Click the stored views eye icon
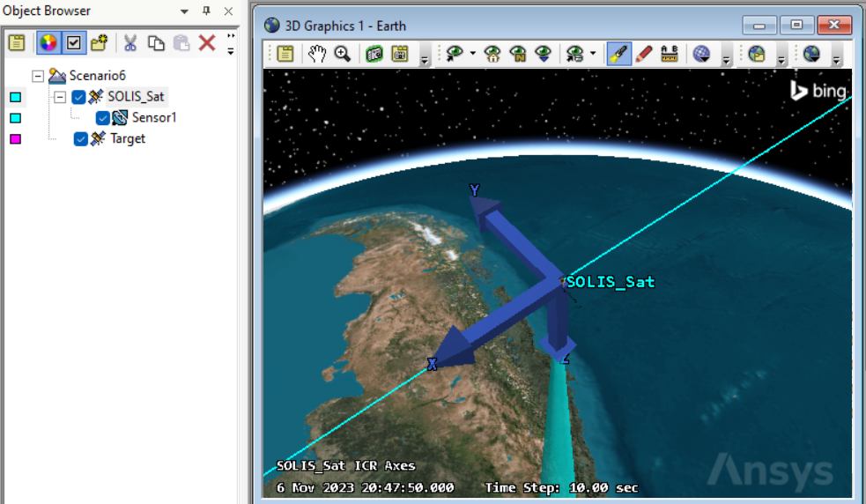 click(574, 54)
